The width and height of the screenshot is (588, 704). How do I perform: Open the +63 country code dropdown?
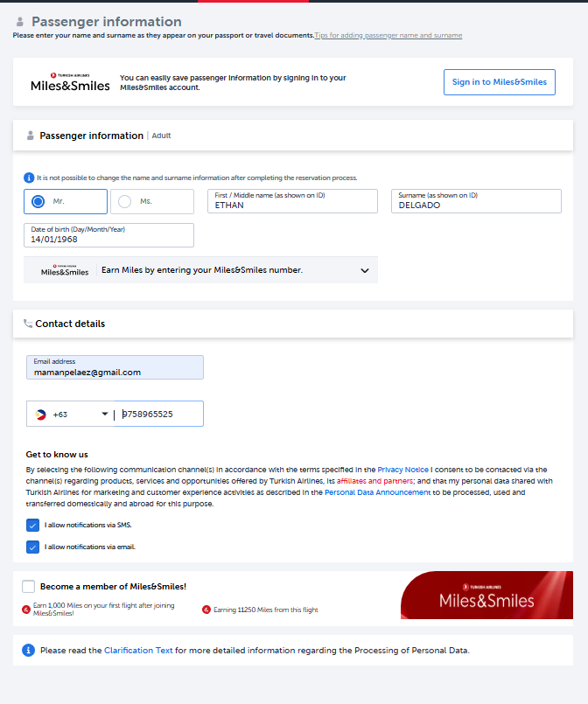71,414
